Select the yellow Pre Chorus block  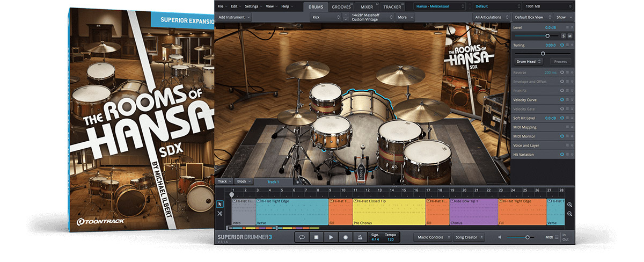[x=389, y=212]
